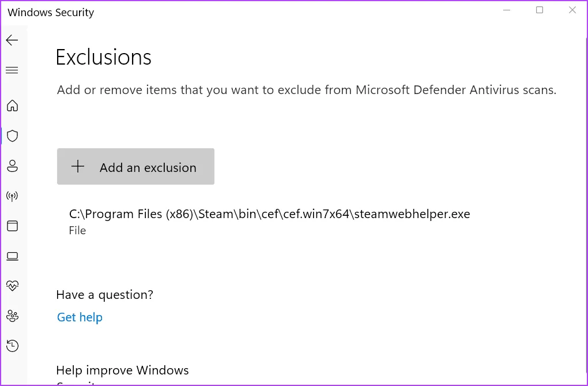Click the Add an exclusion button
588x386 pixels.
[x=135, y=167]
